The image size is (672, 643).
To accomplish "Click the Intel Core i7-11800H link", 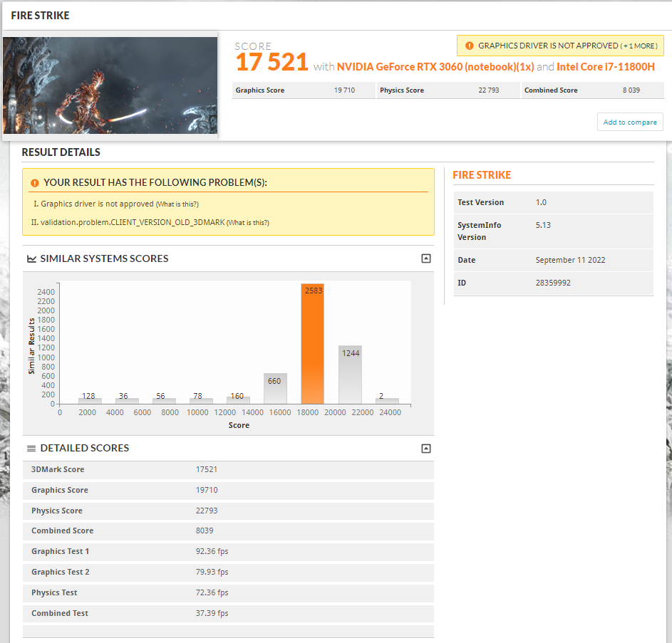I will [606, 67].
